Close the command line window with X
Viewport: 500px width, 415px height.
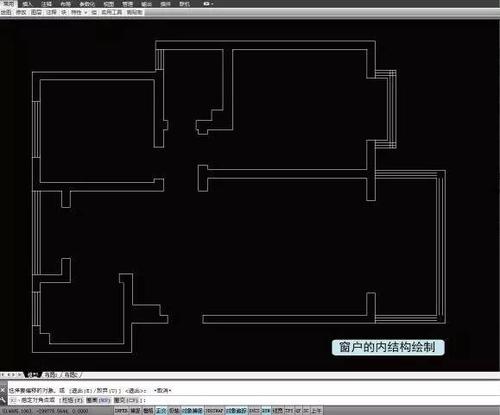[3, 390]
